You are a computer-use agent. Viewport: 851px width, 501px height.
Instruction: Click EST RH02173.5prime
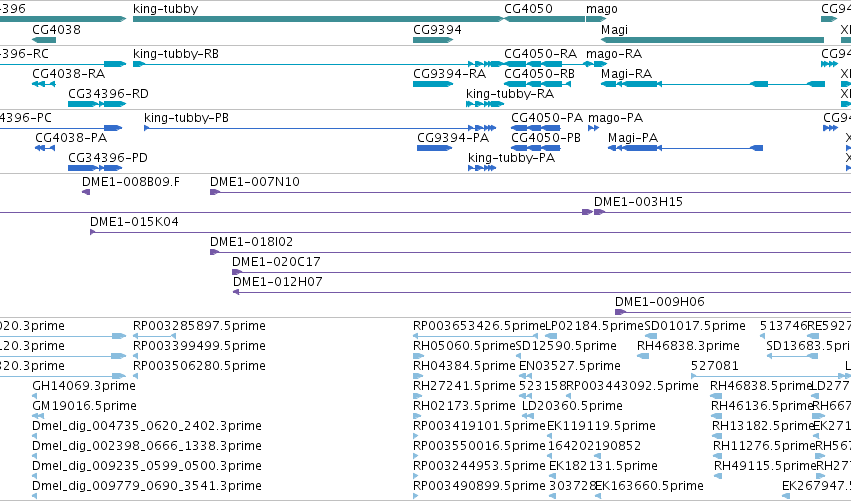coord(417,416)
